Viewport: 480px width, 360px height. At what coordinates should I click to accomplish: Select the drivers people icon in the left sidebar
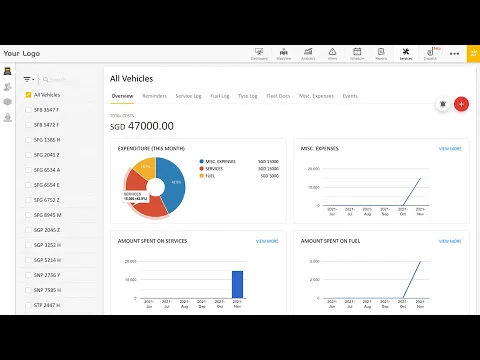(x=7, y=87)
